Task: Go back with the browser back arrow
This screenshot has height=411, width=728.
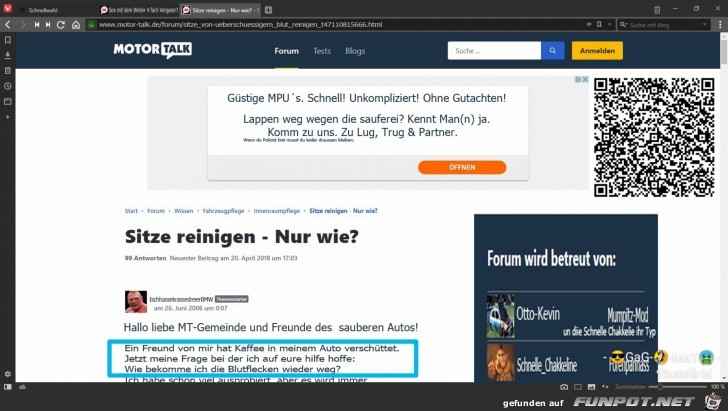Action: (8, 25)
